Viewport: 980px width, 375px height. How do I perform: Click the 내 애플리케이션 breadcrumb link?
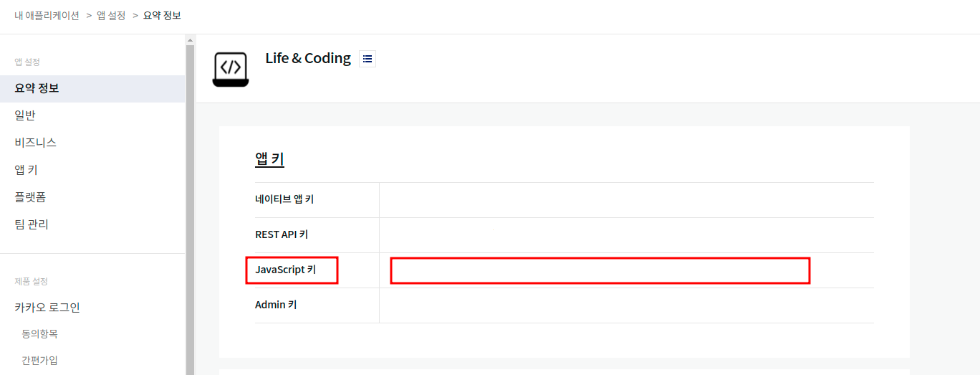coord(47,16)
